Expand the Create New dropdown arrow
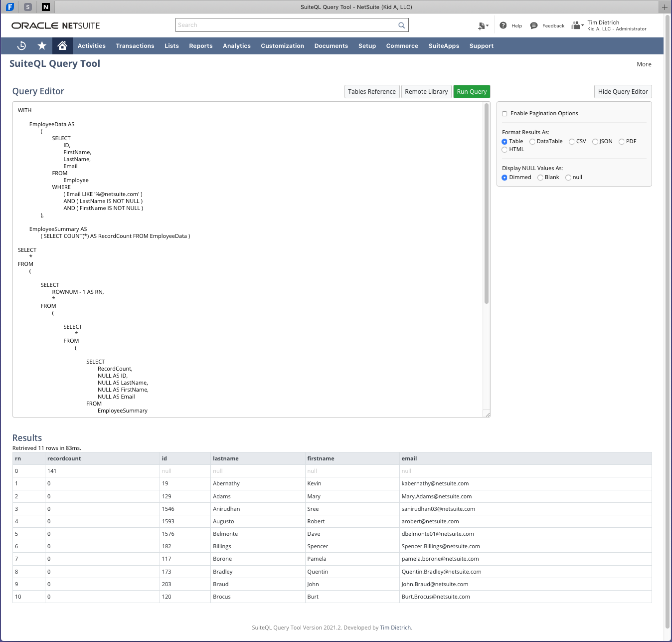 [x=487, y=25]
